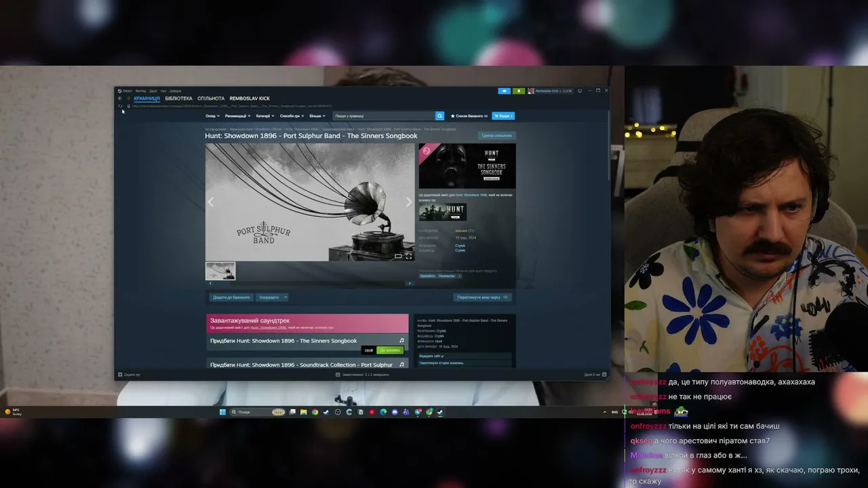
Task: Click the taskbar weather widget
Action: coord(14,412)
